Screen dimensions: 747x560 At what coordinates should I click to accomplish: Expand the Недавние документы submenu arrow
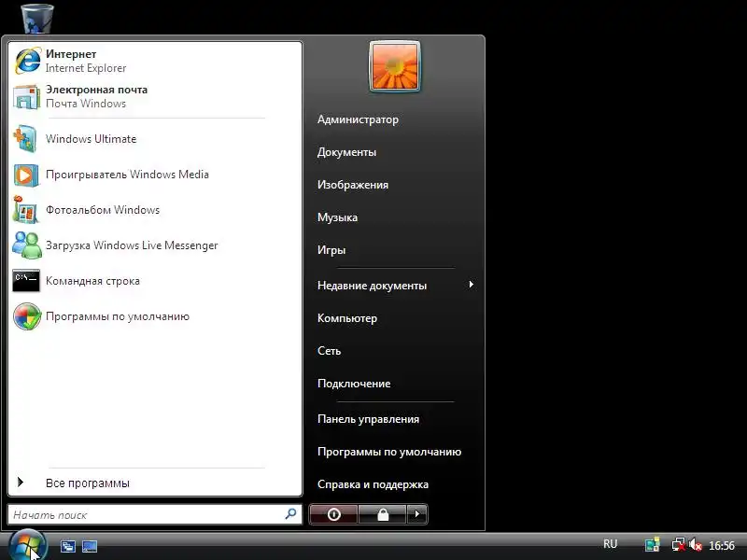click(471, 285)
